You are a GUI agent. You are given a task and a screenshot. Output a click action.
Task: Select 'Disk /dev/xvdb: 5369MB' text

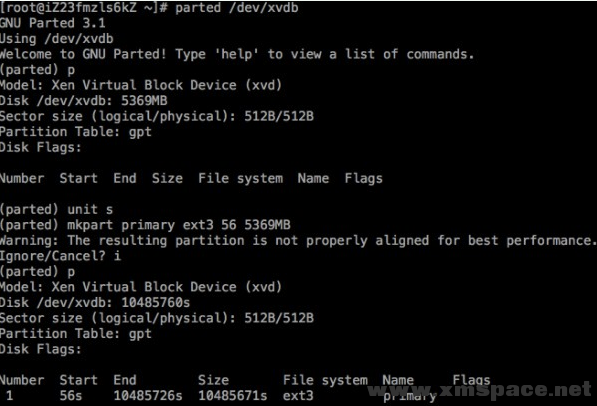(83, 101)
